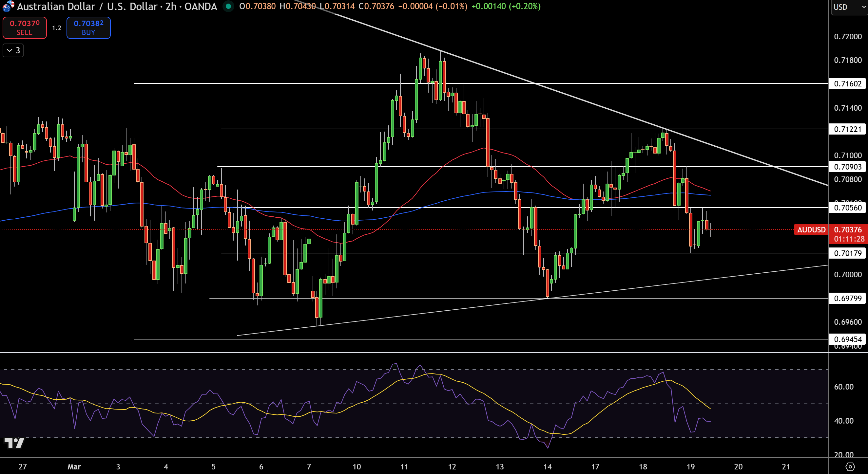This screenshot has height=474, width=868.
Task: Click the Mar label on time axis
Action: click(74, 466)
